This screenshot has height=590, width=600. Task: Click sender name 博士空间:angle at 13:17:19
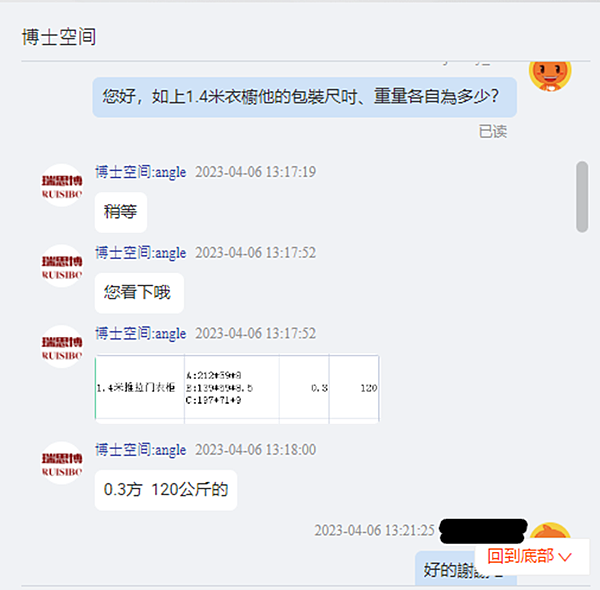click(141, 172)
